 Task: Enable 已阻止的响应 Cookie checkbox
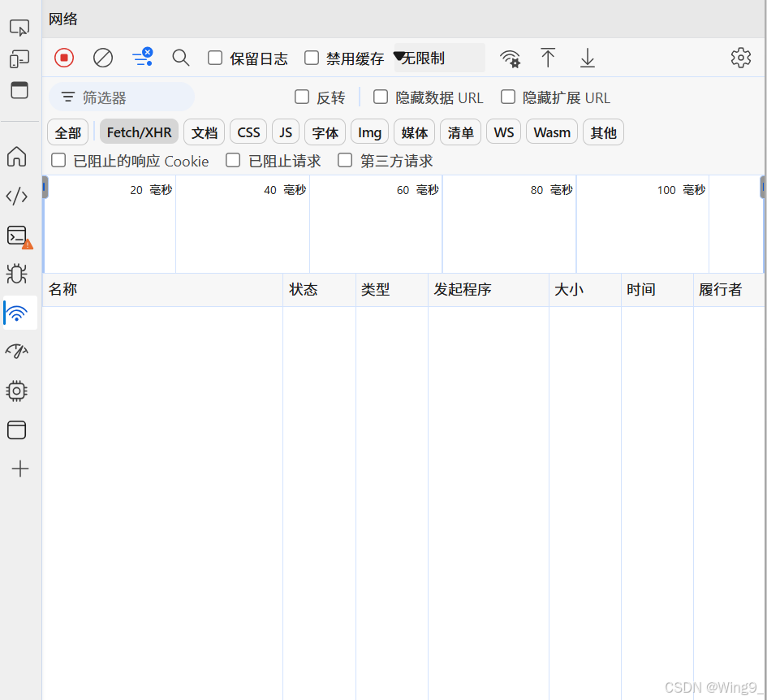(58, 160)
